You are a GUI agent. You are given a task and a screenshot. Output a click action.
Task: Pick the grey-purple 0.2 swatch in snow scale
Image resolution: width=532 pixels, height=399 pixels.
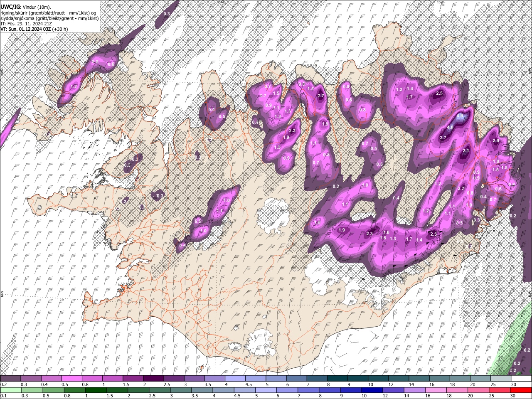[10, 379]
